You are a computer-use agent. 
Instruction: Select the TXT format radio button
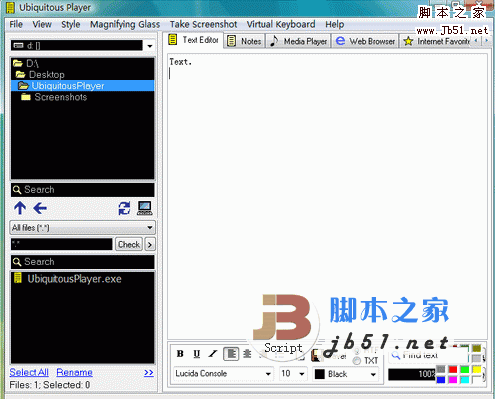[x=357, y=361]
